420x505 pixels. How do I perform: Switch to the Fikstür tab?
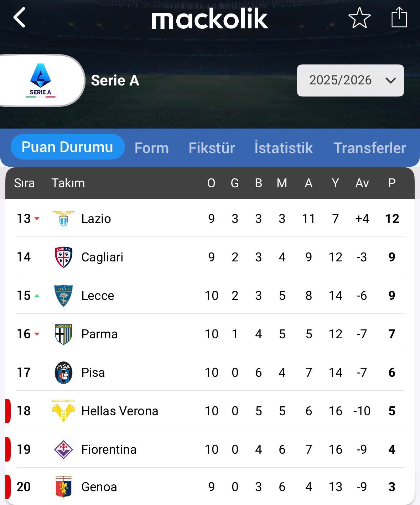(x=212, y=148)
